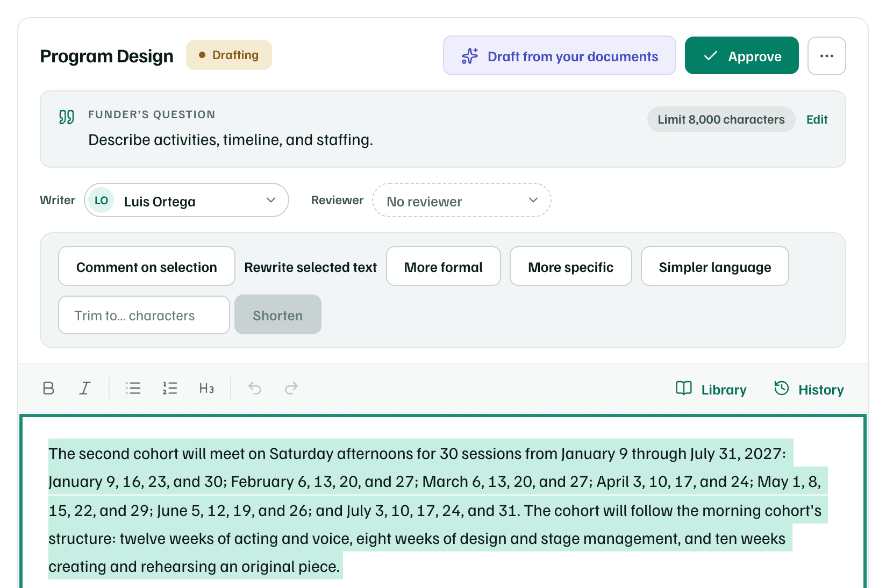
Task: Insert a numbered list
Action: click(x=170, y=388)
